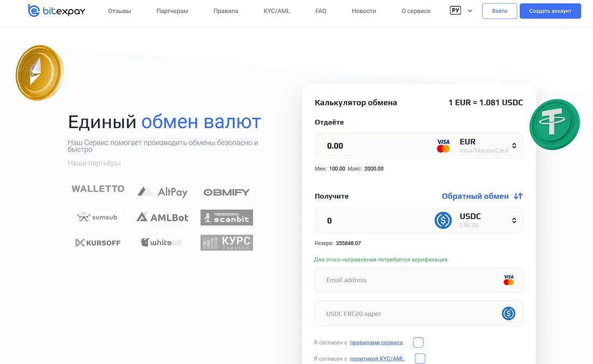Click the Калькулятор обмена heading
593x364 pixels.
[x=356, y=102]
